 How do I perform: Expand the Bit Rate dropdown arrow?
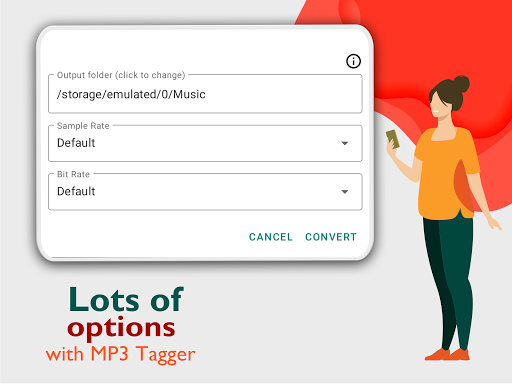click(x=345, y=192)
